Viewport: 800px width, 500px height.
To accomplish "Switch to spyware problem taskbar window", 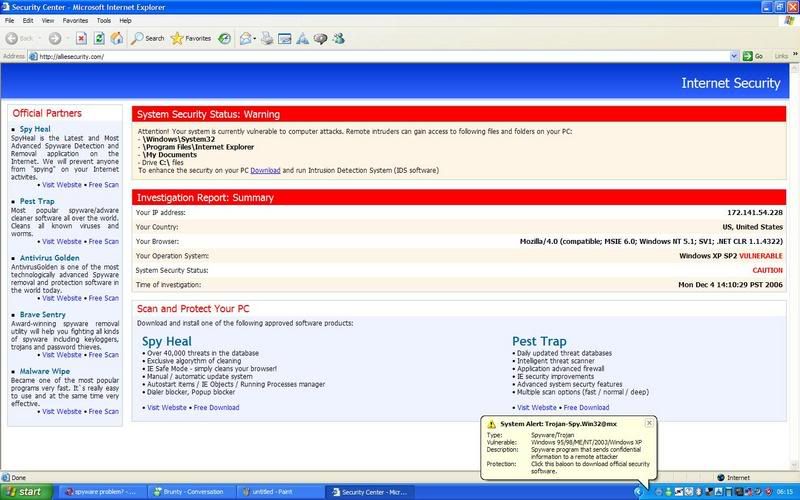I will pyautogui.click(x=101, y=492).
